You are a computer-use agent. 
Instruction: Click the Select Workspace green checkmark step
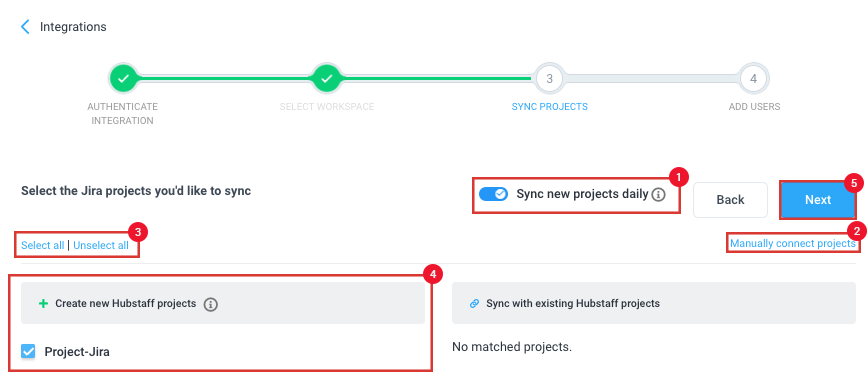[x=327, y=79]
